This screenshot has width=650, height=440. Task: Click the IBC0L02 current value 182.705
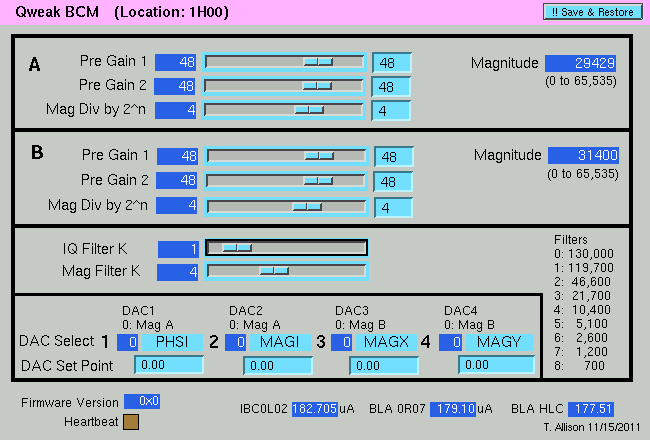coord(315,409)
